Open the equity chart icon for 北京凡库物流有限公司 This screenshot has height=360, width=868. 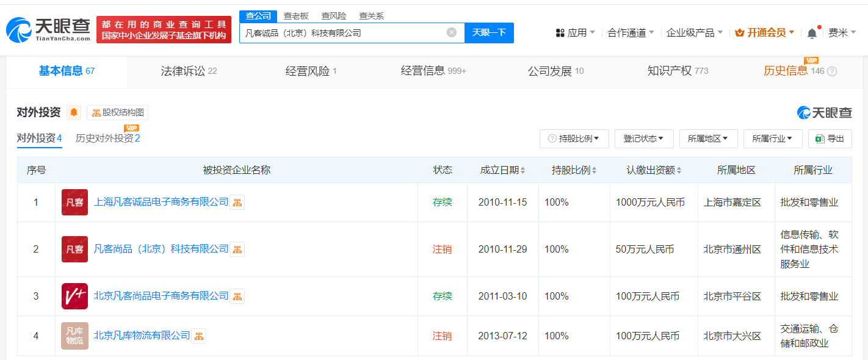(199, 336)
